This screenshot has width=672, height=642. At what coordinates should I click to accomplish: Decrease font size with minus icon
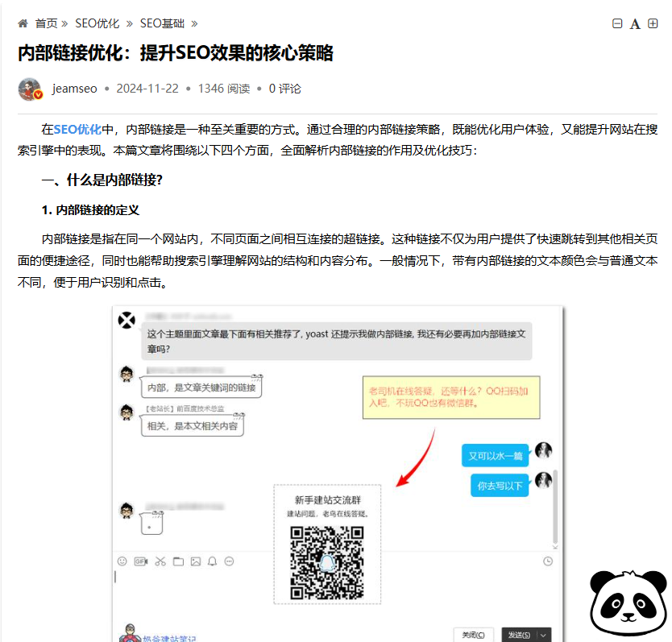point(617,23)
